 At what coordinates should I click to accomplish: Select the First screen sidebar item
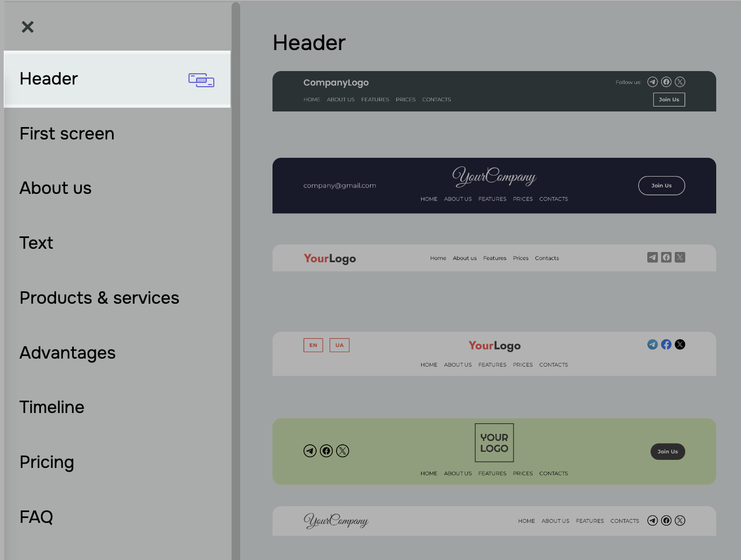(x=67, y=134)
